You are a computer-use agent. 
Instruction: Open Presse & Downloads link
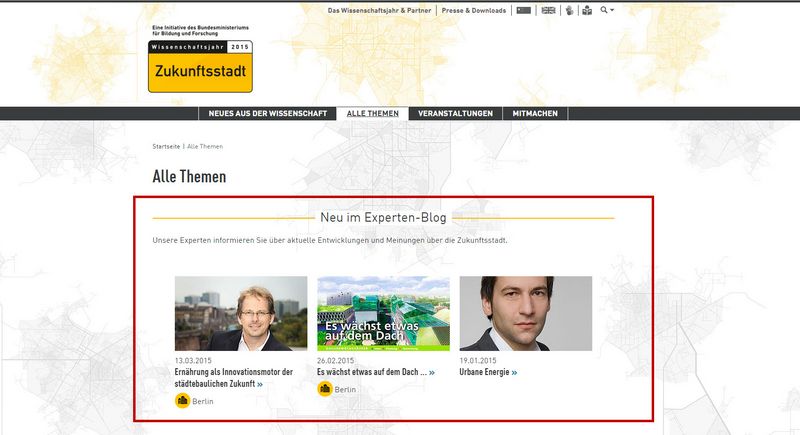(x=476, y=10)
